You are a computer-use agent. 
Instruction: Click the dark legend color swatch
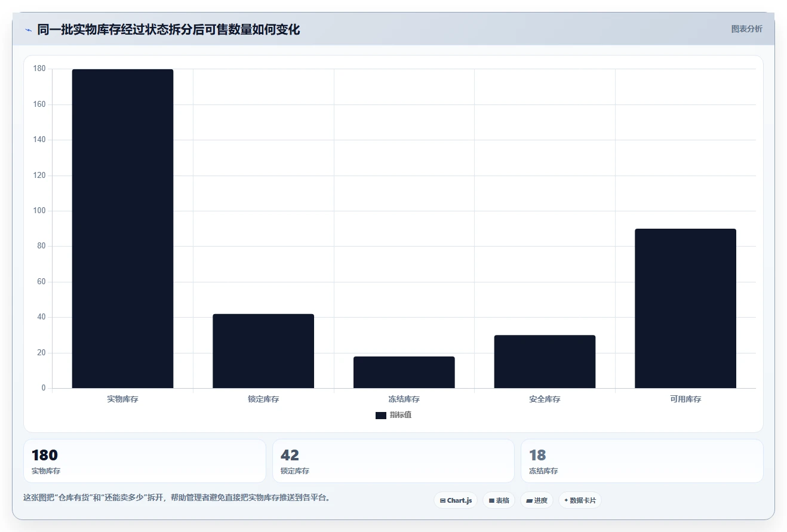(x=381, y=416)
